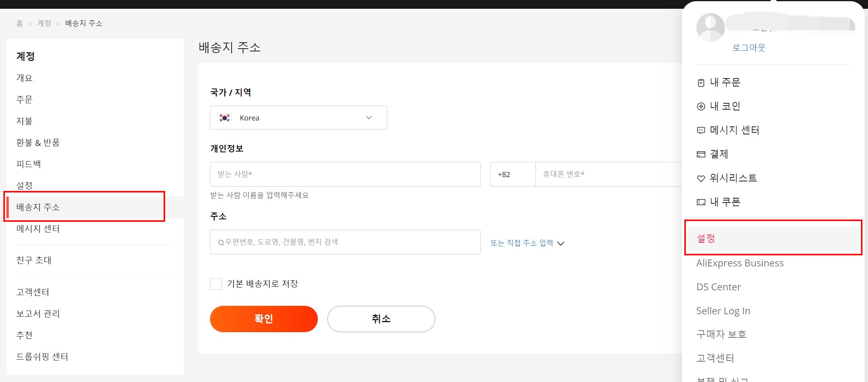The image size is (868, 382).
Task: Click the orange 확인 confirm button
Action: pos(264,319)
